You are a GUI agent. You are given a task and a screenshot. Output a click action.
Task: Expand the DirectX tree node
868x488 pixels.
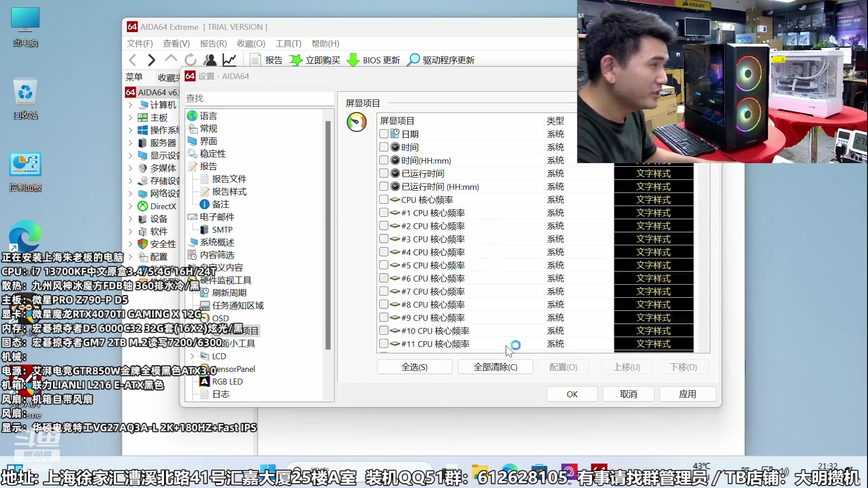point(131,206)
